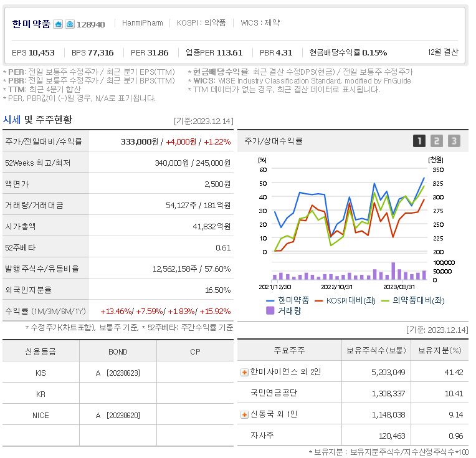Open the company homepage icon next to 한미약품
This screenshot has height=458, width=476.
[58, 24]
